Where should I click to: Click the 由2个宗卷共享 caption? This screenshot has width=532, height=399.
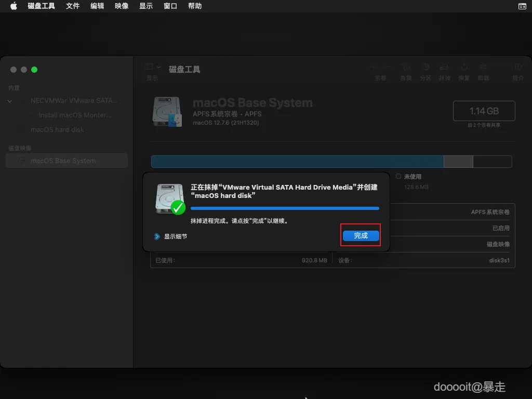pyautogui.click(x=484, y=125)
